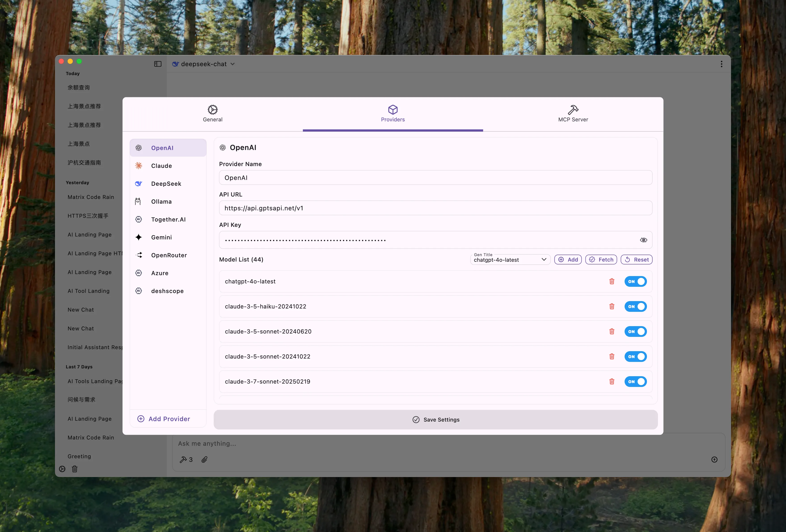Expand the deepseek-chat model selector
The width and height of the screenshot is (786, 532).
[x=204, y=64]
